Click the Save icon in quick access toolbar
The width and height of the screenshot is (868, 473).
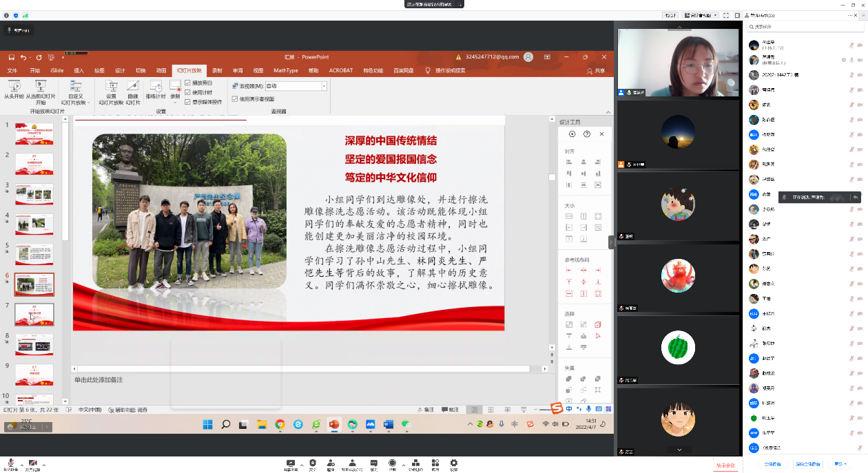tap(10, 57)
